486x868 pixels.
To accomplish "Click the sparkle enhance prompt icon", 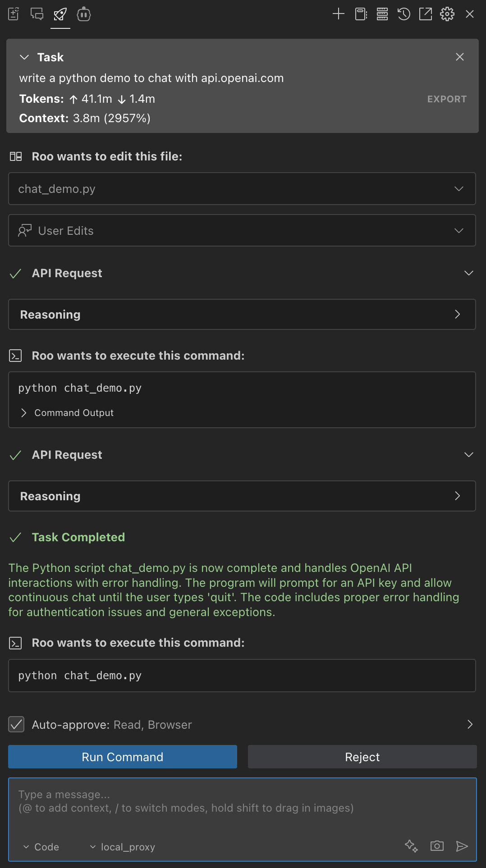I will pyautogui.click(x=411, y=846).
